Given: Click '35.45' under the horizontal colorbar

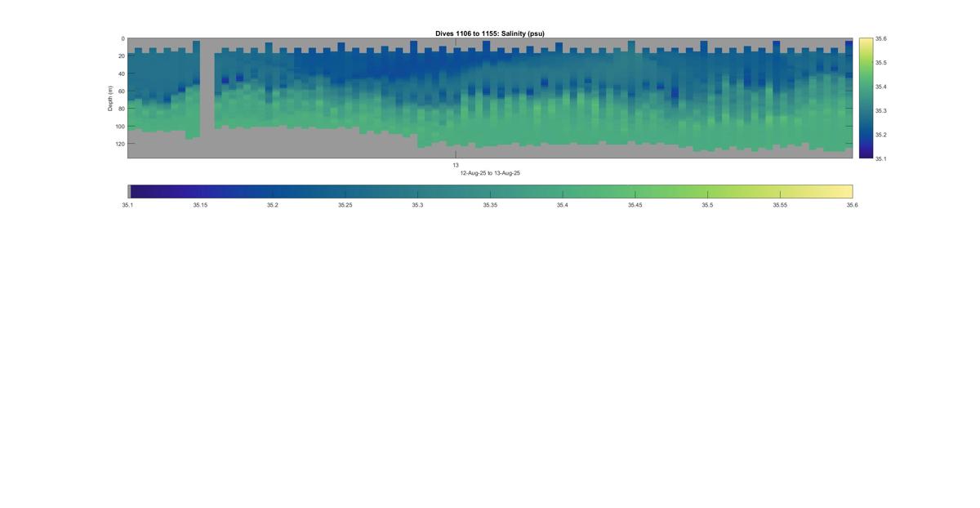Looking at the screenshot, I should pos(635,206).
